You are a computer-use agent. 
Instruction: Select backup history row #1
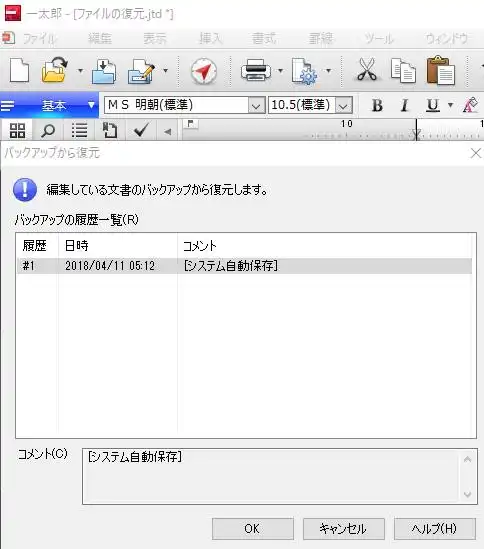(x=244, y=266)
